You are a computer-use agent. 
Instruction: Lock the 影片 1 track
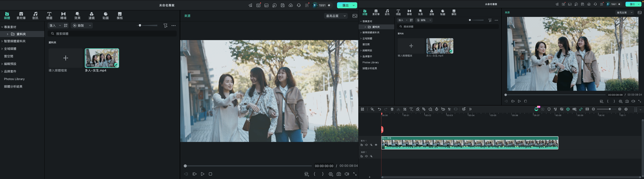[x=361, y=145]
